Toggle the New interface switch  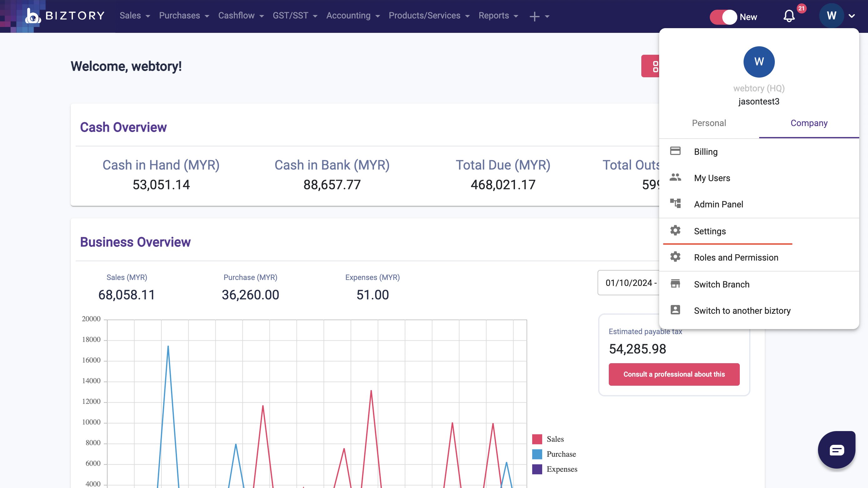click(723, 17)
